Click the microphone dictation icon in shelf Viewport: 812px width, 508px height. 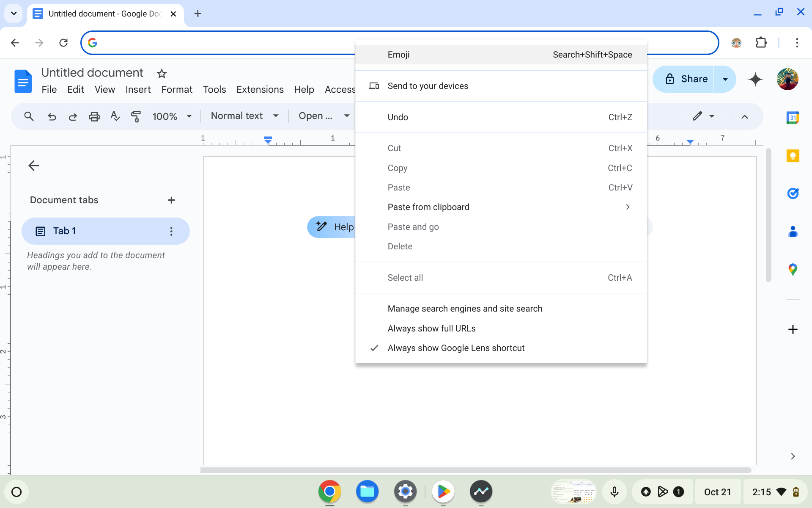click(614, 492)
